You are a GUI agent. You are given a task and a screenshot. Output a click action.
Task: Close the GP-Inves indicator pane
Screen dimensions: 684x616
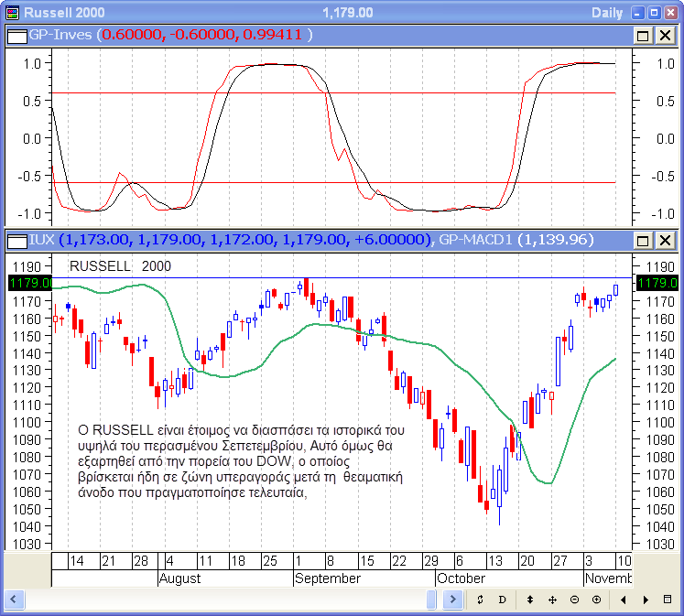pos(664,35)
